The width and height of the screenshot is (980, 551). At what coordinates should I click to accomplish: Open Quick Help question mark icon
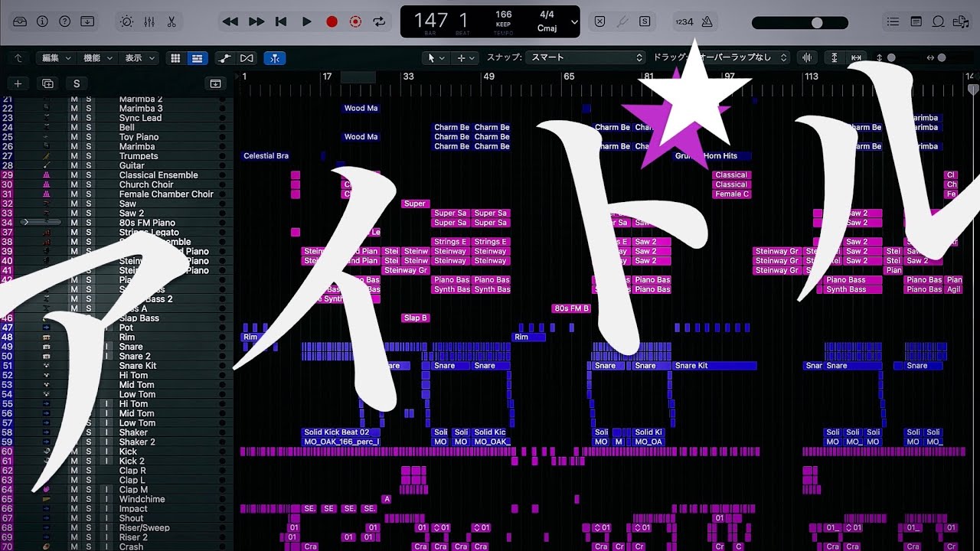(64, 21)
